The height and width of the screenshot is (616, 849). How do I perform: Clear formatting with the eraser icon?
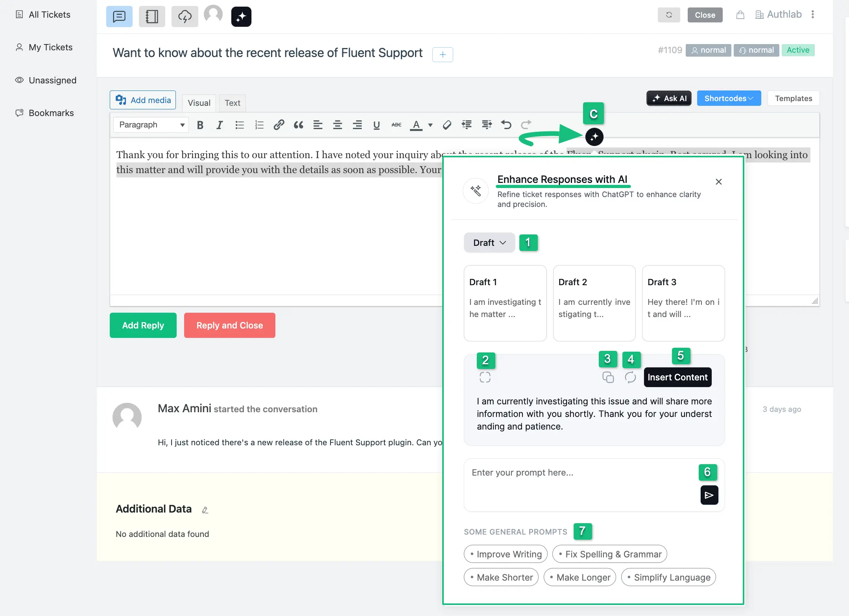(x=447, y=125)
